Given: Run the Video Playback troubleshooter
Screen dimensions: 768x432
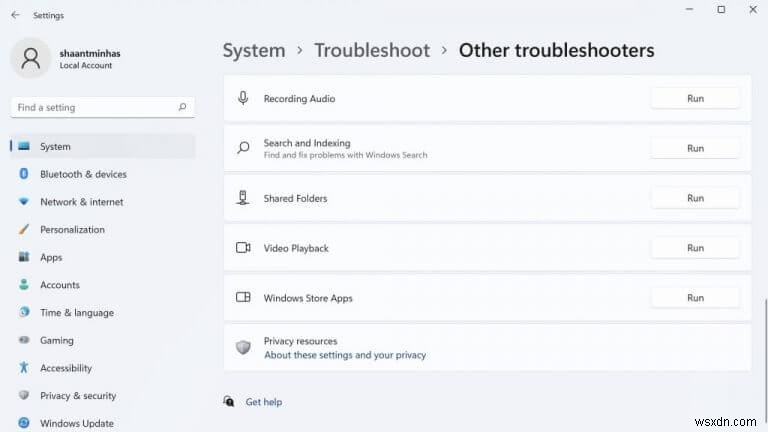Looking at the screenshot, I should pyautogui.click(x=695, y=248).
